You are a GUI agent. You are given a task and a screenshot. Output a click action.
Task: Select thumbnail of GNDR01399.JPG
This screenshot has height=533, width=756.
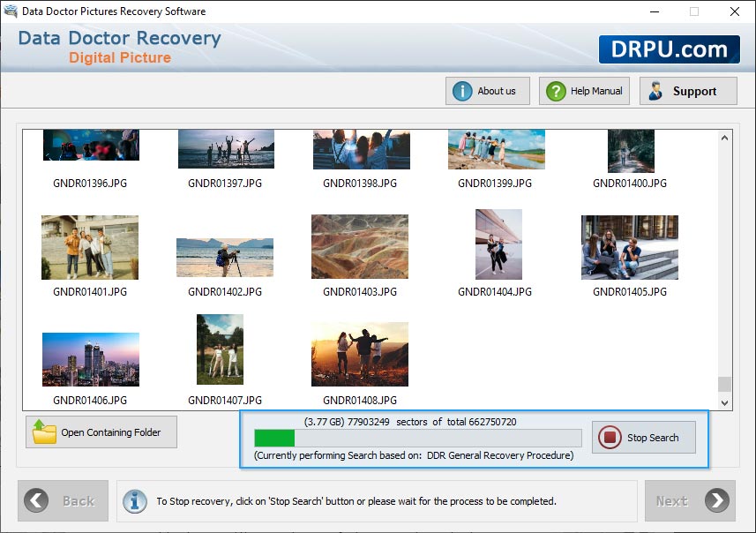coord(497,149)
